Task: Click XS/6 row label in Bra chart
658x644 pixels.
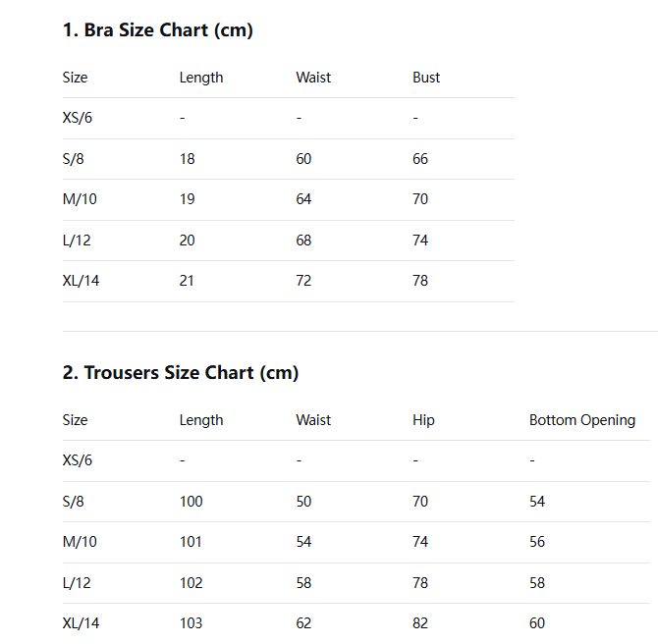Action: pyautogui.click(x=77, y=118)
